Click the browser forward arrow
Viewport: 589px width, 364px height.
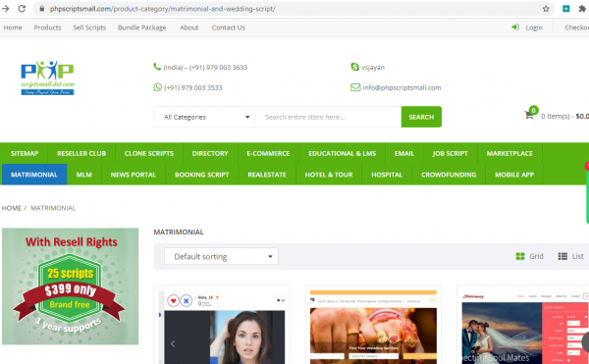coord(5,9)
